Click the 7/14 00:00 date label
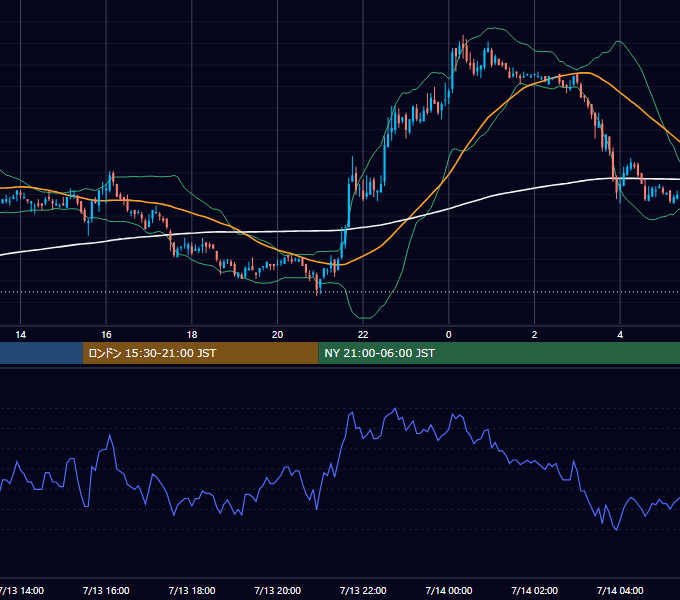The height and width of the screenshot is (600, 680). pos(449,590)
